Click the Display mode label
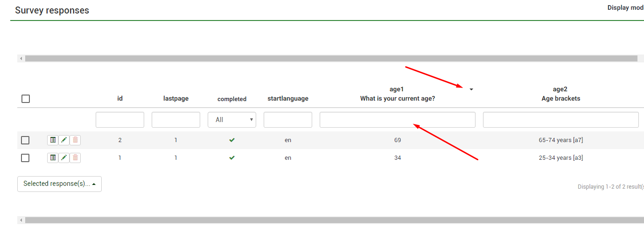This screenshot has height=232, width=644. (x=626, y=8)
